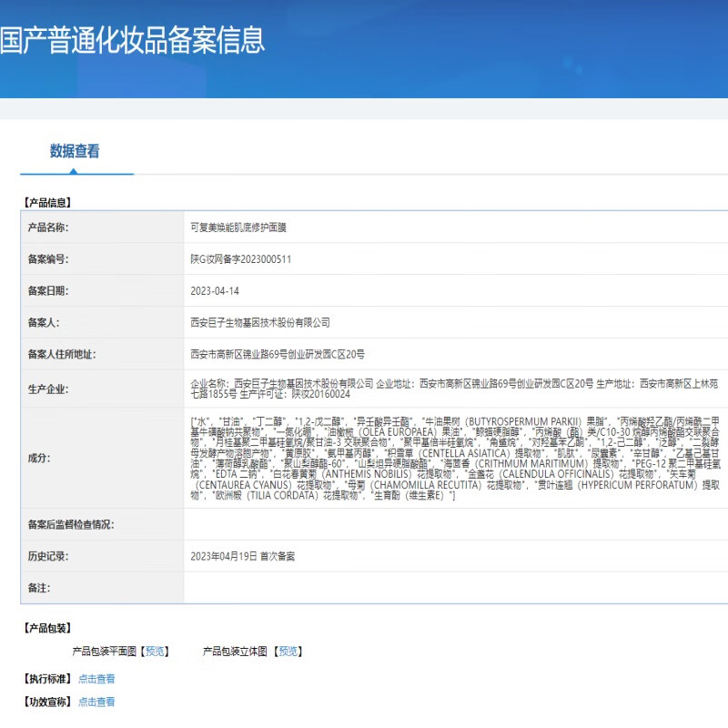Open 预览 link for 产品包装立体图
The image size is (728, 728).
[x=288, y=652]
